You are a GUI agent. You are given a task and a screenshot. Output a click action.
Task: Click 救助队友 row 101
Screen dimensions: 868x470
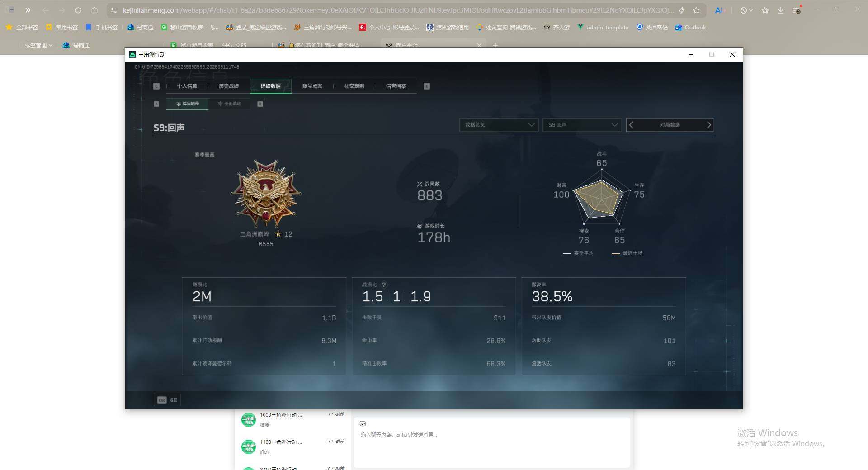[604, 341]
